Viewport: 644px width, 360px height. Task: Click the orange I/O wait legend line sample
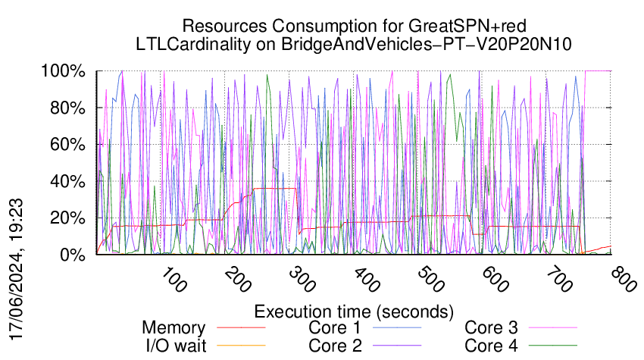[x=241, y=346]
